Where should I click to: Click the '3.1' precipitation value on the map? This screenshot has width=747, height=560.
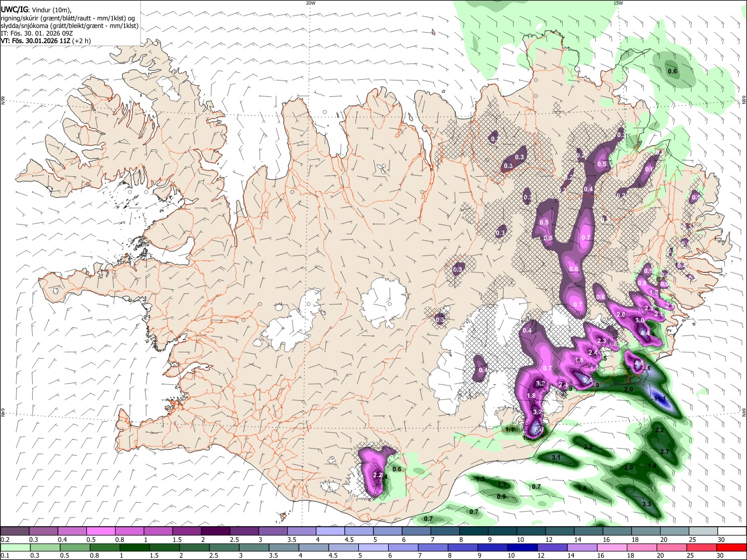[x=556, y=457]
